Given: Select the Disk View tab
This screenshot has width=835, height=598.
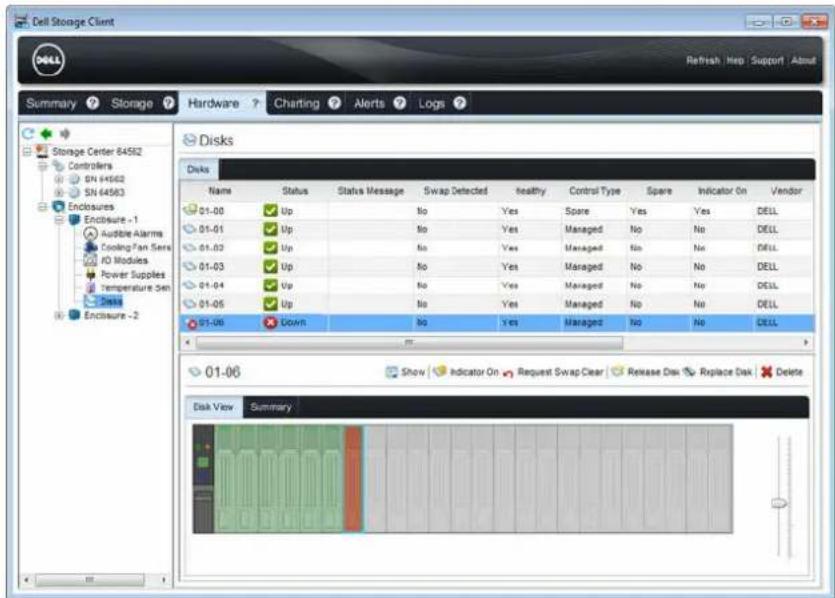Looking at the screenshot, I should (213, 407).
